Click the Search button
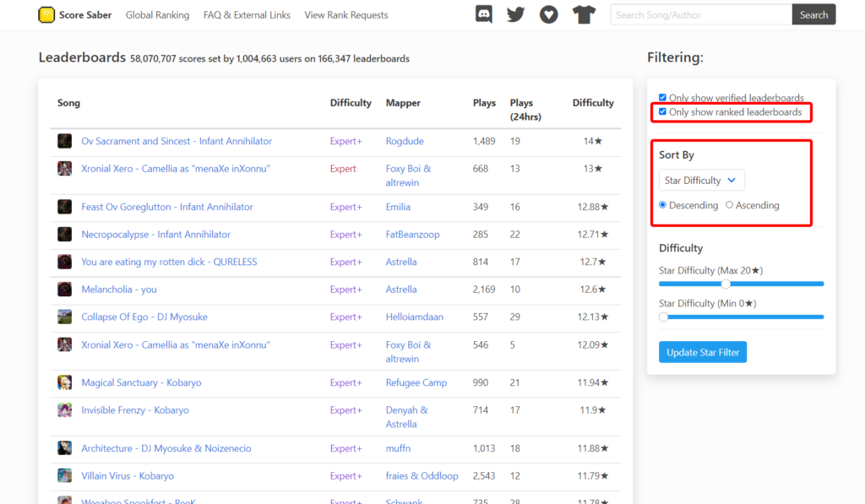The width and height of the screenshot is (865, 504). point(813,15)
